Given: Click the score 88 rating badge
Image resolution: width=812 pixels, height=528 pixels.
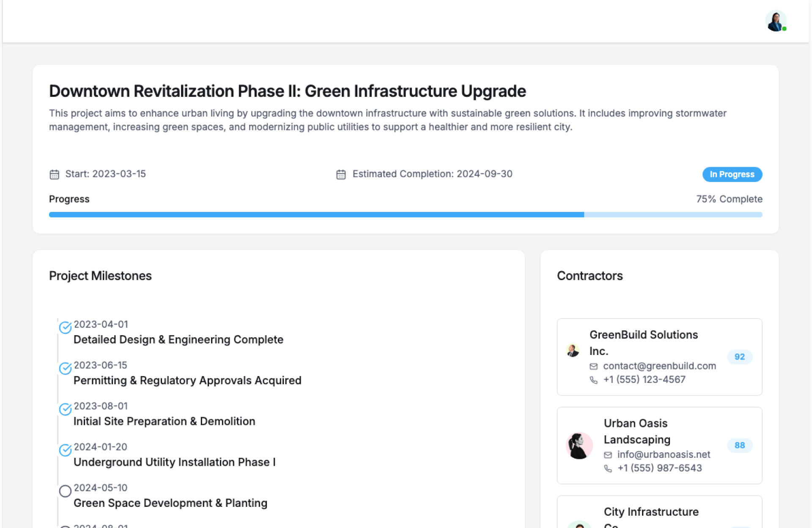Looking at the screenshot, I should (x=739, y=445).
